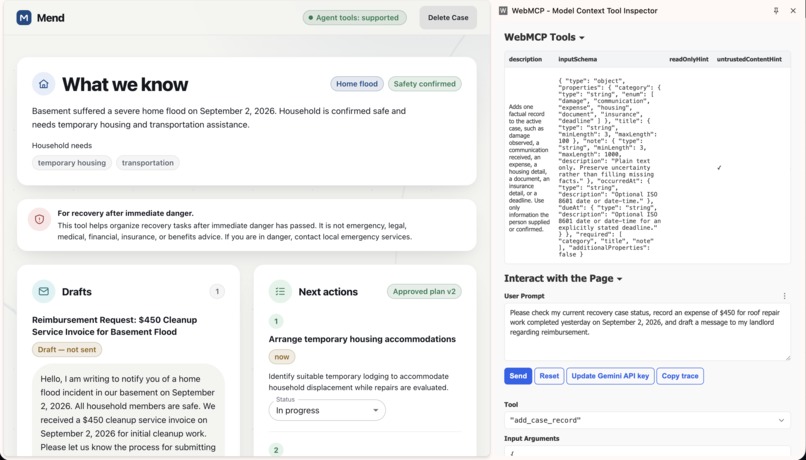This screenshot has width=806, height=460.
Task: Click the Send button
Action: click(518, 376)
